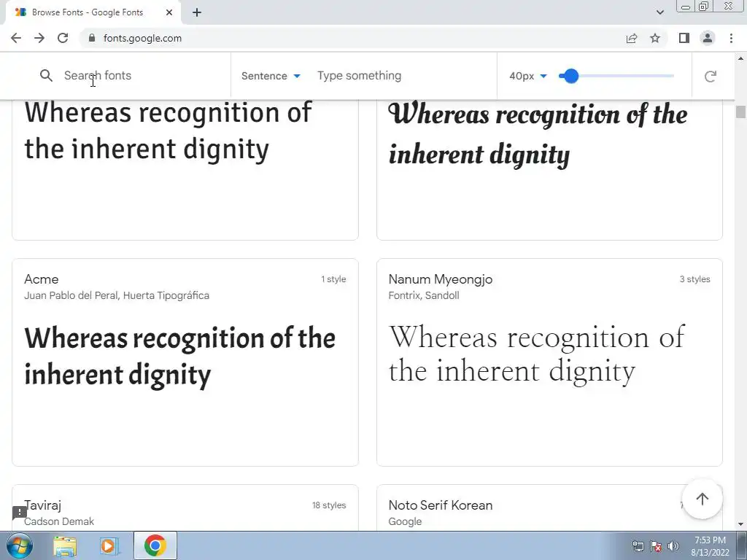Click the network tray icon
The height and width of the screenshot is (560, 747).
click(638, 546)
